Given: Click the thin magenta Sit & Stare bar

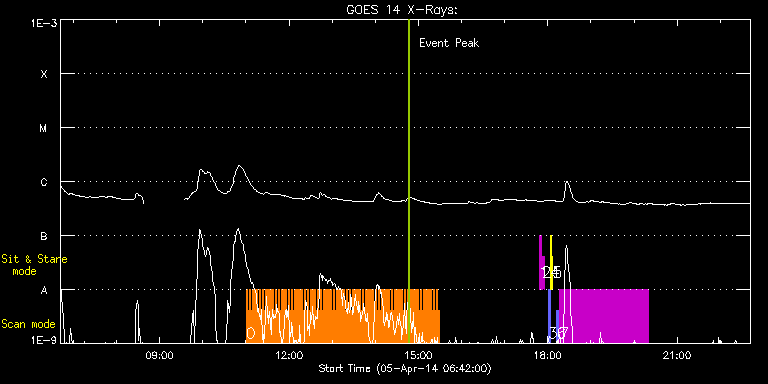Looking at the screenshot, I should (541, 262).
